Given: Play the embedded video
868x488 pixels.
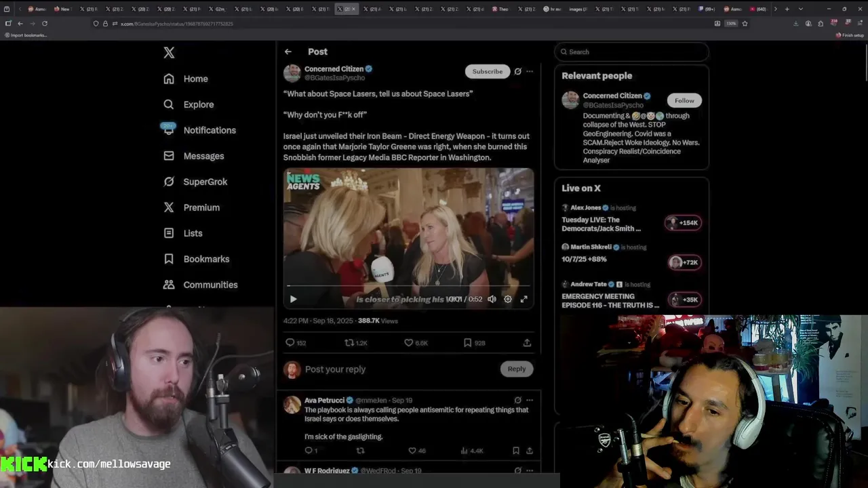Looking at the screenshot, I should [293, 299].
